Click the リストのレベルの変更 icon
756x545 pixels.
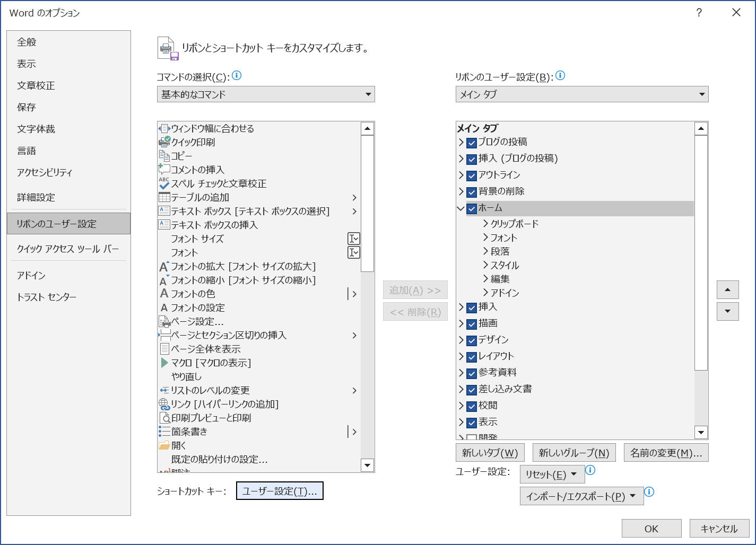(164, 390)
